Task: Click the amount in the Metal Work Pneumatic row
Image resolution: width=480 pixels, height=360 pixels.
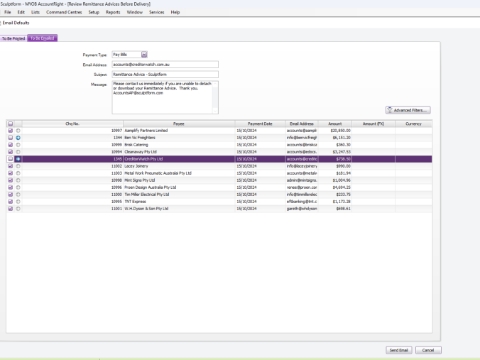Action: pos(335,173)
